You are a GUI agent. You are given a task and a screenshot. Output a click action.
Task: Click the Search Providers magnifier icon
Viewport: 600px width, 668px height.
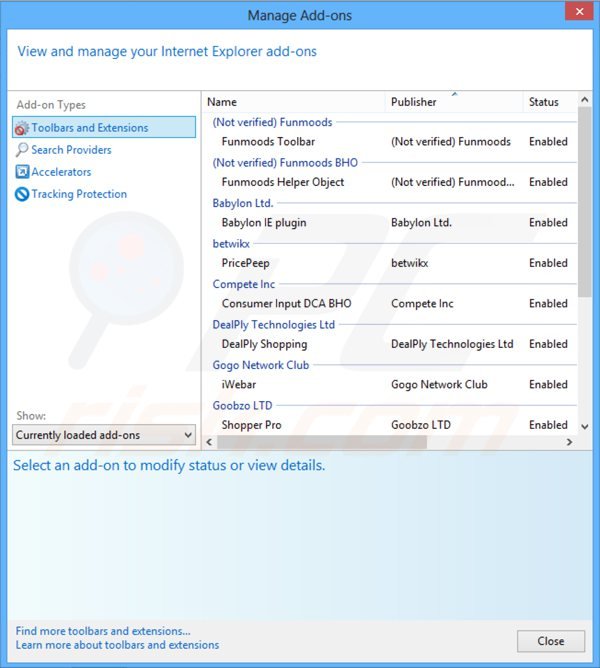click(22, 150)
